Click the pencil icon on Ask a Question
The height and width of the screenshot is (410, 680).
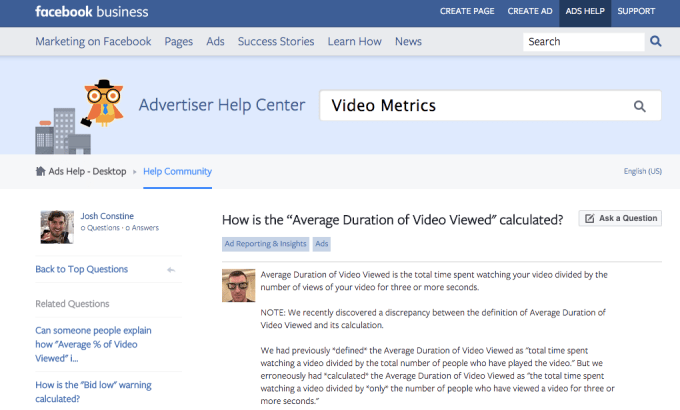[590, 218]
